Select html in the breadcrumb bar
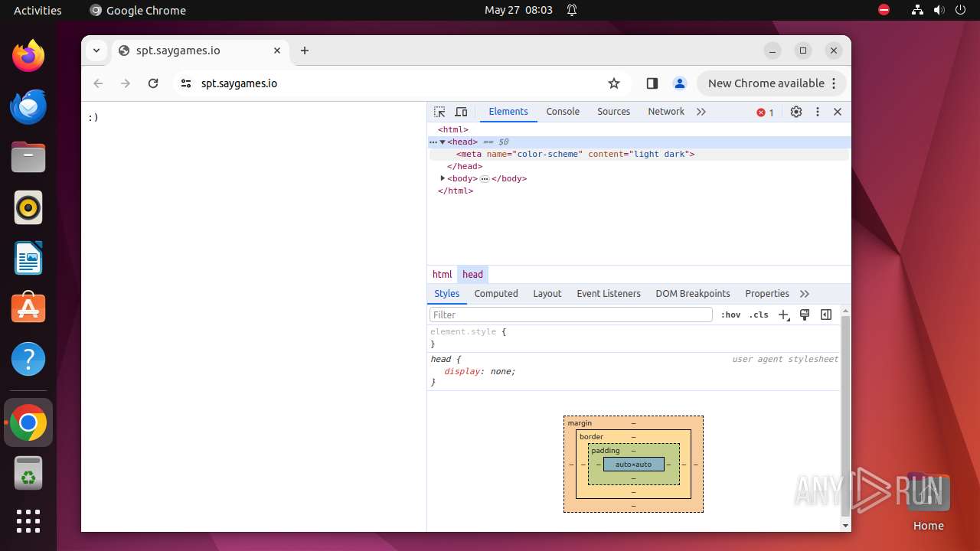Screen dimensions: 980x551 coord(443,274)
